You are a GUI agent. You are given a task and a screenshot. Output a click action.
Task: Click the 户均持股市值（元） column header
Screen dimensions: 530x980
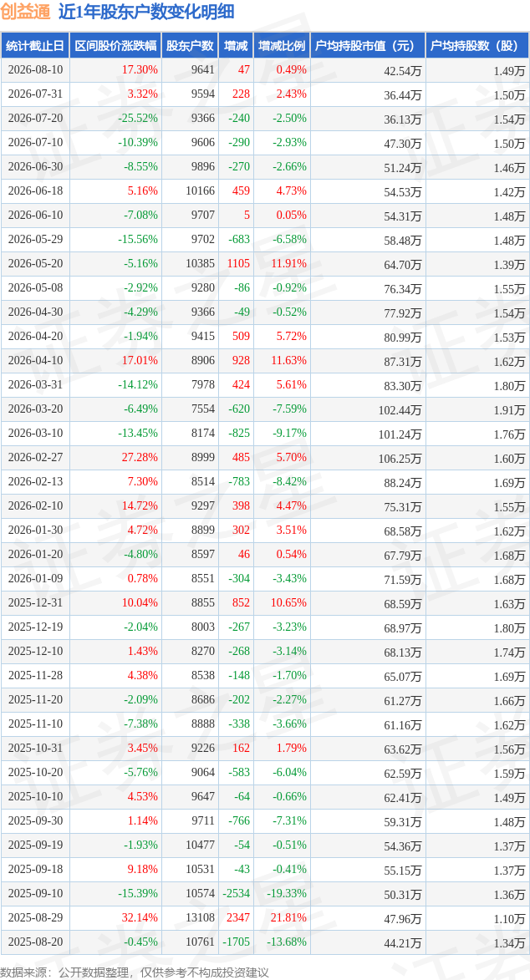(367, 46)
